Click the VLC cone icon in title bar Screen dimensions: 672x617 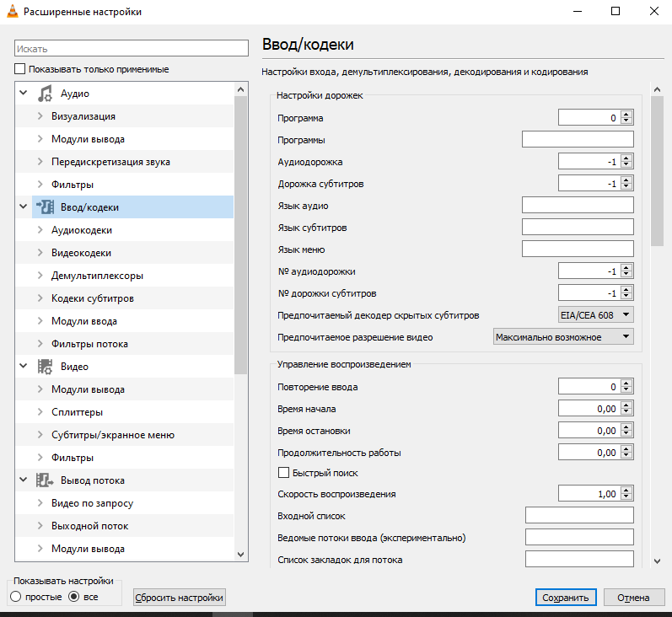11,12
